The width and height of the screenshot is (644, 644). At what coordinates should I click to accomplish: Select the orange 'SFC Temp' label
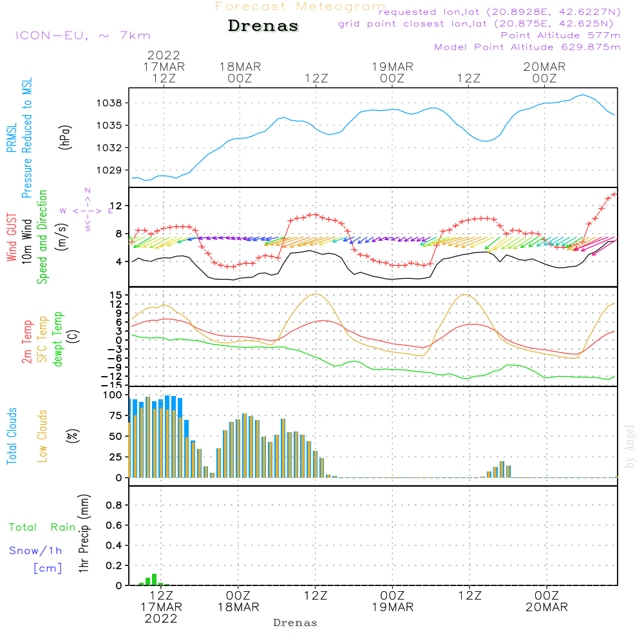pyautogui.click(x=42, y=339)
